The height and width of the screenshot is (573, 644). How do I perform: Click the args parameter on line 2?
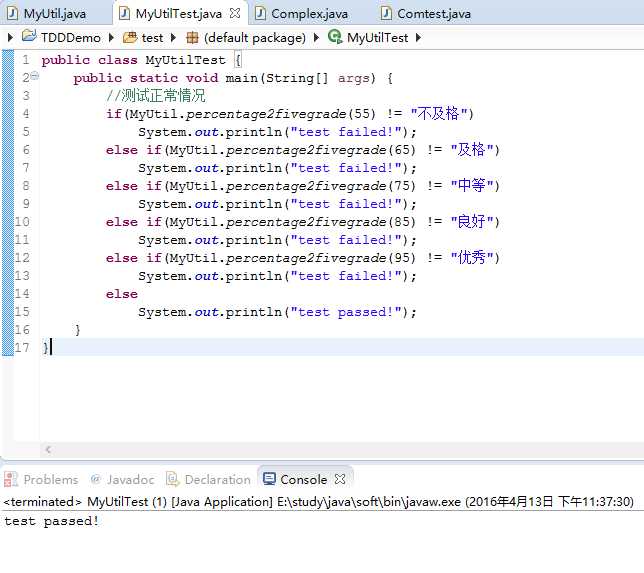(x=353, y=78)
